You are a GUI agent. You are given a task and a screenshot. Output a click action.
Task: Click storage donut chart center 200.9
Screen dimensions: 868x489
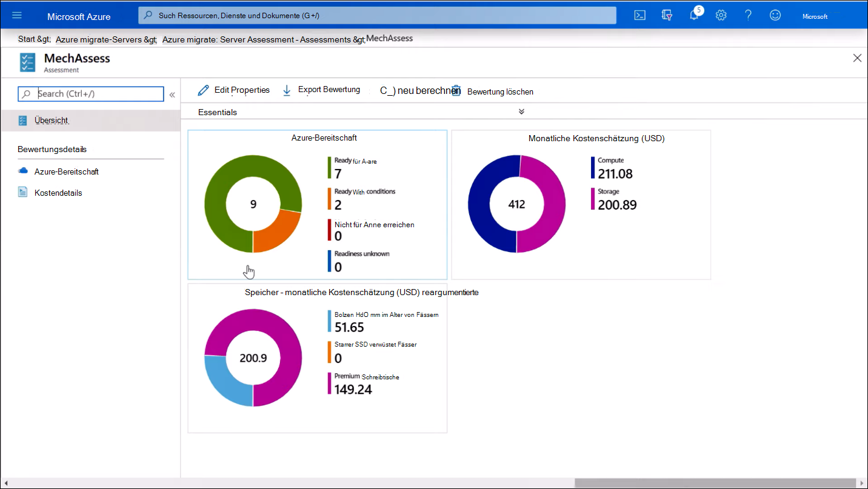[x=253, y=358]
